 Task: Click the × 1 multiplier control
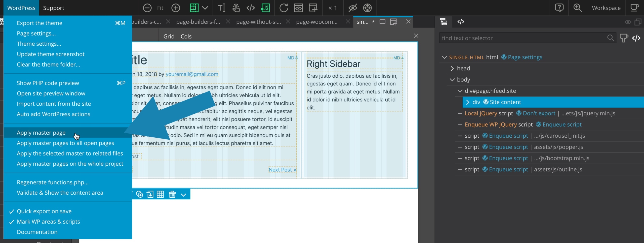[333, 8]
